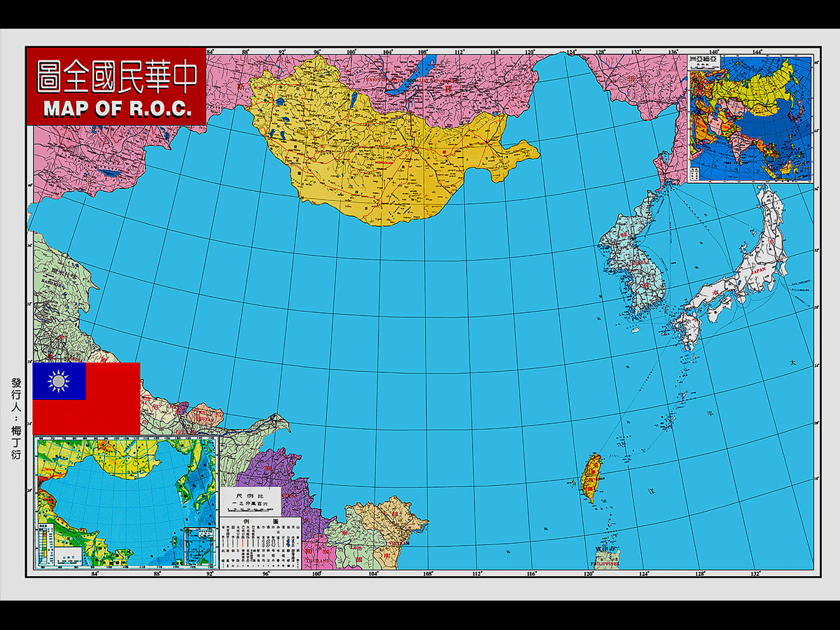840x630 pixels.
Task: Click the yellow Mongolia region
Action: point(378,147)
